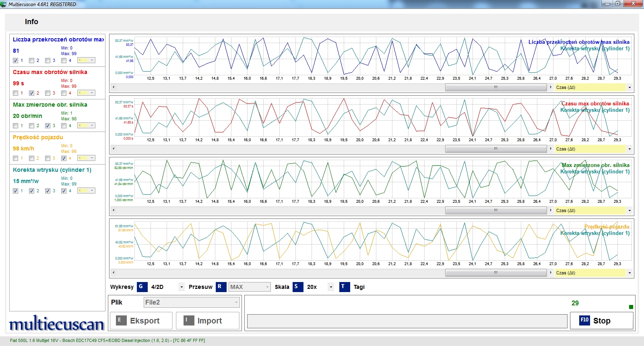This screenshot has width=644, height=346.
Task: Uncheck graph 2 checkbox for Korekta wtrysku
Action: (x=32, y=191)
